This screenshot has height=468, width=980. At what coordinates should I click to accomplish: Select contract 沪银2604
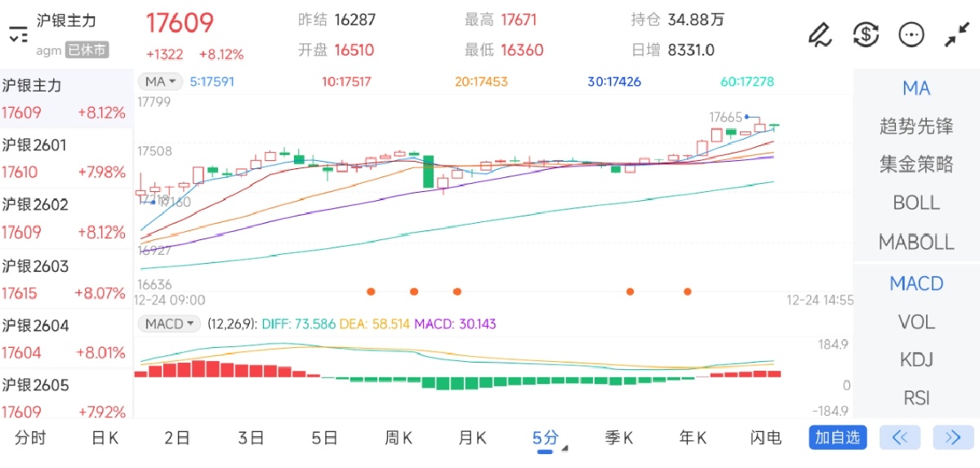[65, 339]
